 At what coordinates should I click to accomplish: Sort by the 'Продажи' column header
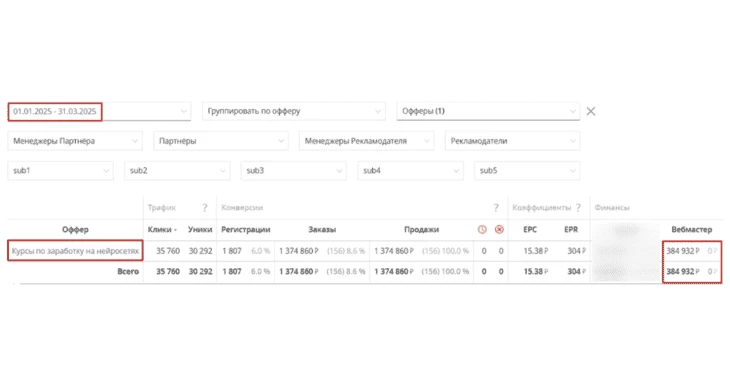(x=421, y=229)
